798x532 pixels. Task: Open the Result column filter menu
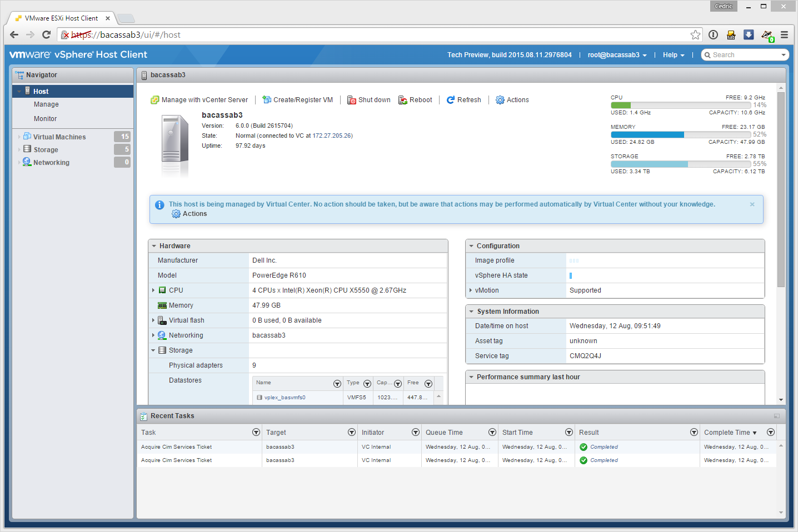coord(694,433)
